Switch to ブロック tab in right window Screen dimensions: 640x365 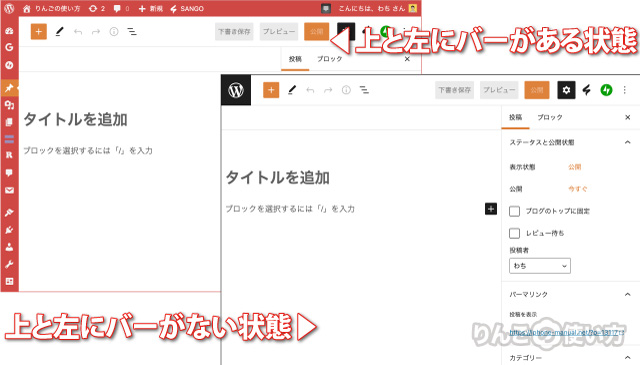point(549,117)
